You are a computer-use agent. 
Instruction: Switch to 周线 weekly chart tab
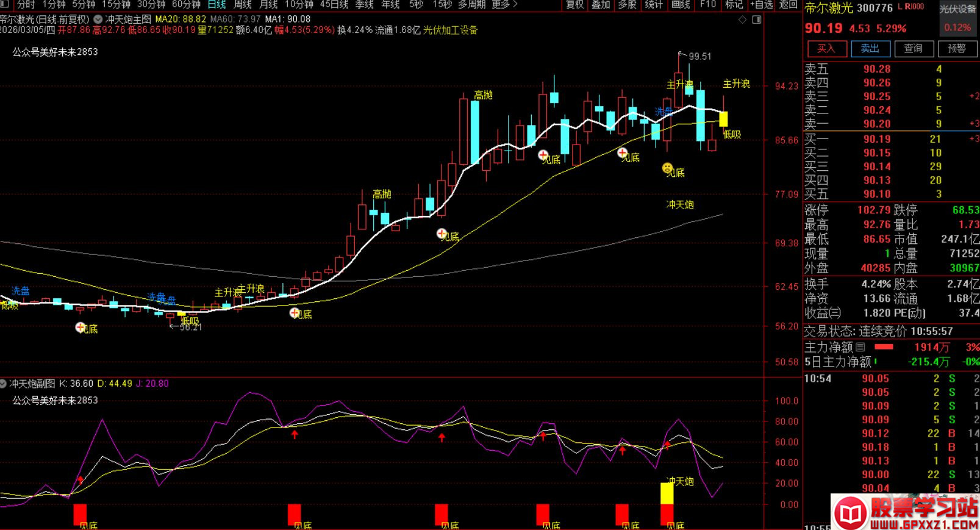[x=243, y=5]
